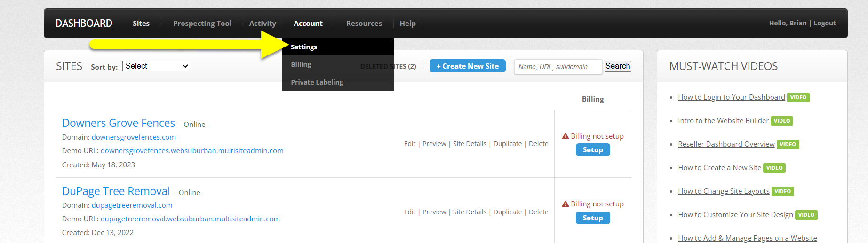Click warning icon in DuPage Tree Removal billing
The width and height of the screenshot is (868, 243).
(x=565, y=204)
